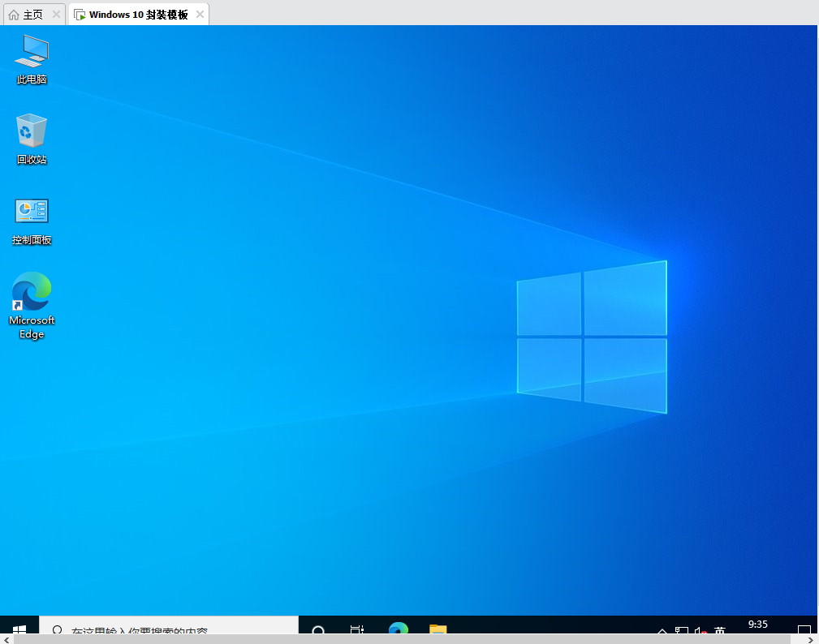Open Task View on the taskbar

click(x=357, y=629)
